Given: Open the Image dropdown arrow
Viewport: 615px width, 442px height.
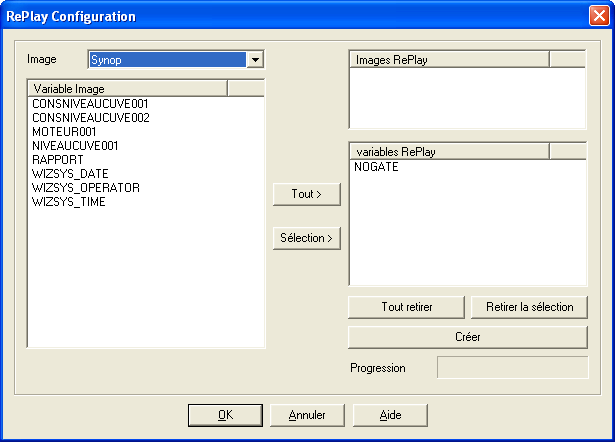Looking at the screenshot, I should pyautogui.click(x=256, y=60).
